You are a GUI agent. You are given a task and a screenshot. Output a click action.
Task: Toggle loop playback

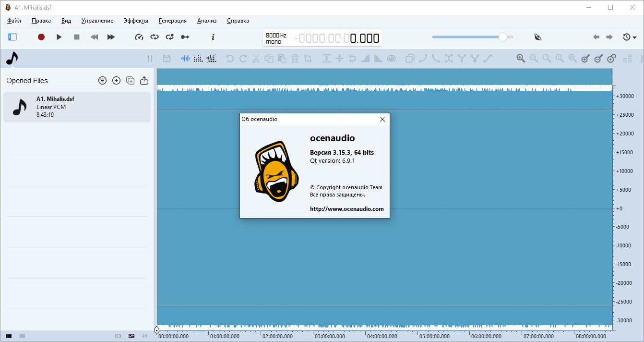point(154,37)
